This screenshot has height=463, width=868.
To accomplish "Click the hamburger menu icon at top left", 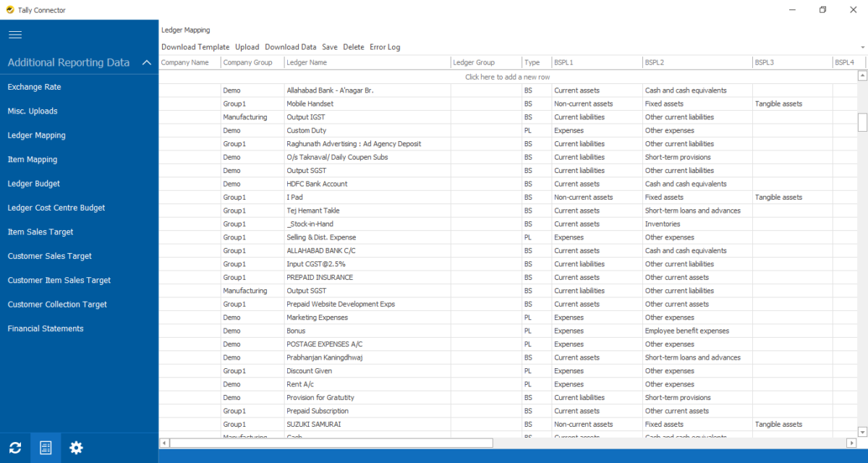I will click(15, 35).
